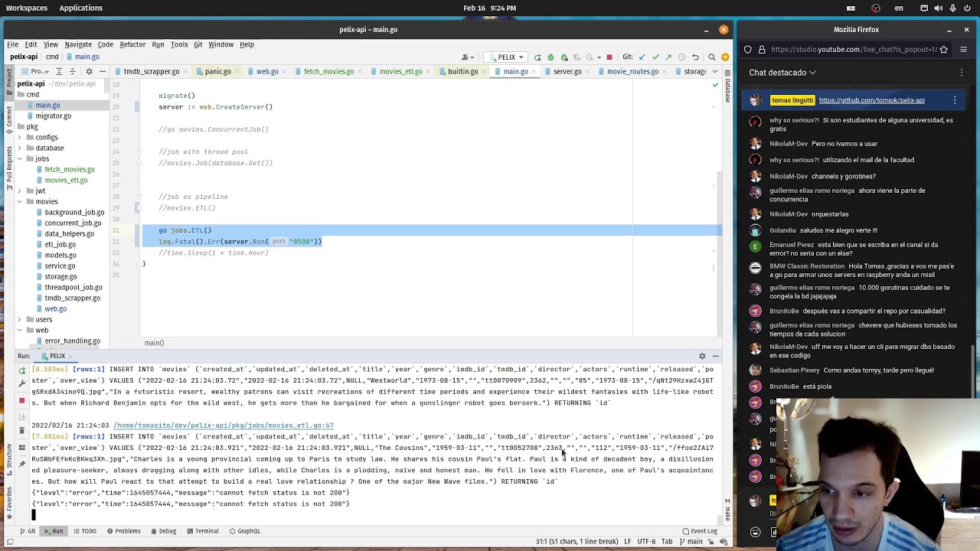Click the Run icon next to PELIX configuration
This screenshot has width=980, height=551.
pyautogui.click(x=537, y=57)
